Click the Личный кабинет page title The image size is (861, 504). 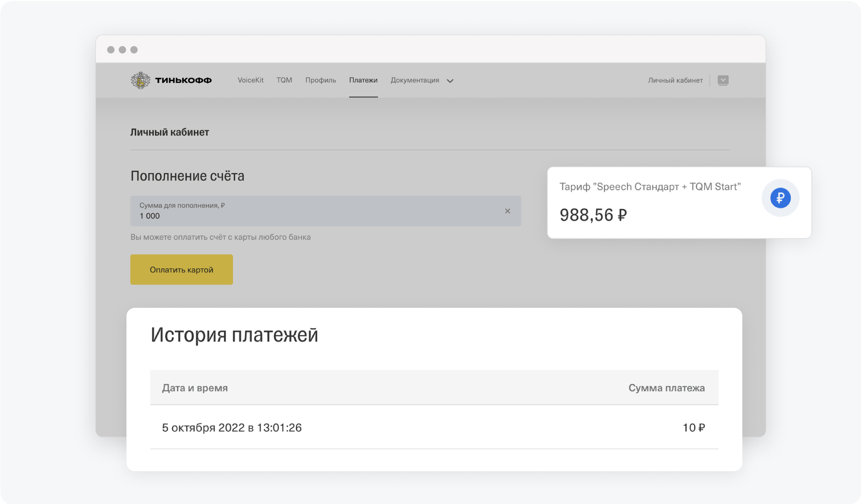[170, 133]
